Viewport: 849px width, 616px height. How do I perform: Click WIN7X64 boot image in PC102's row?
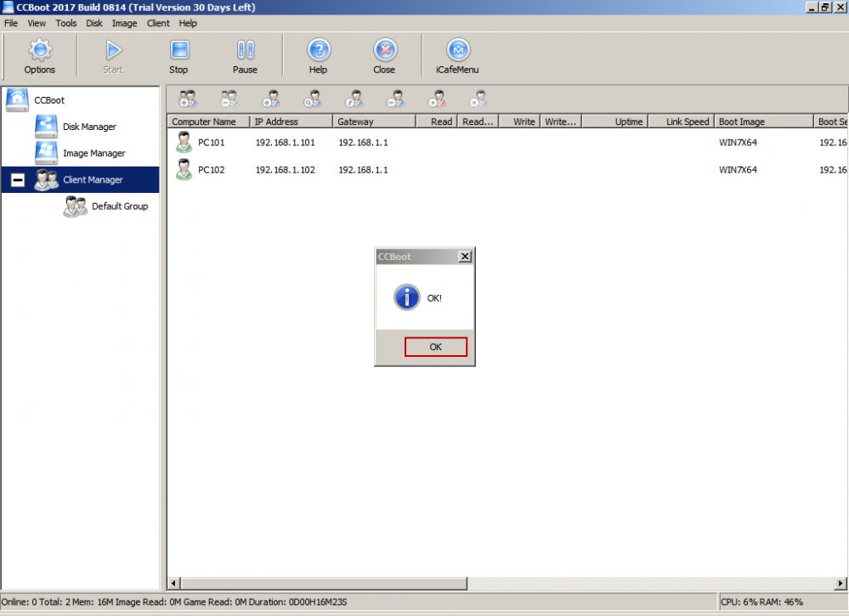[x=738, y=170]
